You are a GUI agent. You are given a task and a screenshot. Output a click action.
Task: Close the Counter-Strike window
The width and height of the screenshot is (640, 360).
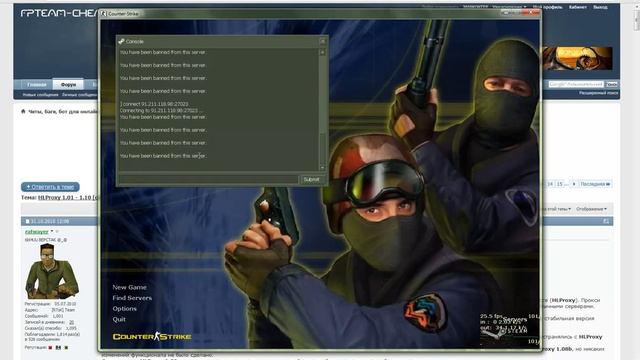point(532,13)
